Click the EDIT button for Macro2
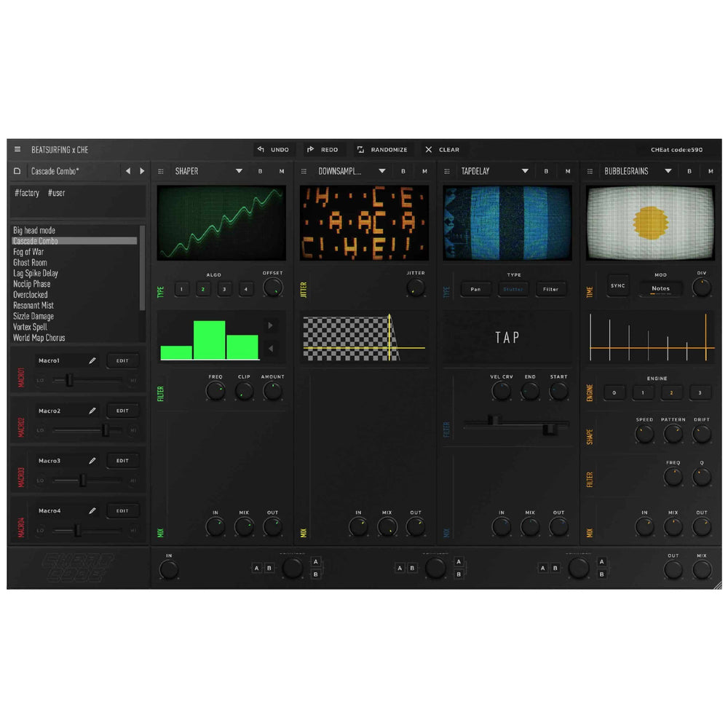 point(122,410)
